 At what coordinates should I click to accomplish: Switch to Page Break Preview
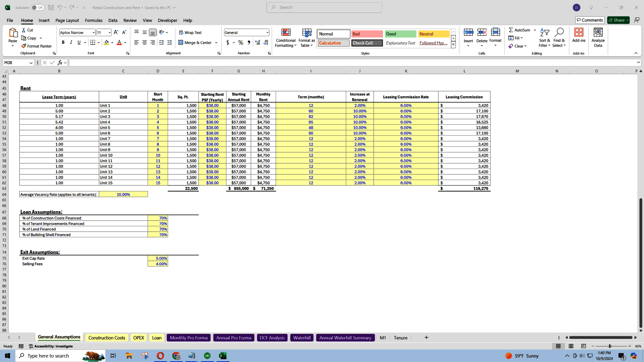point(584,346)
